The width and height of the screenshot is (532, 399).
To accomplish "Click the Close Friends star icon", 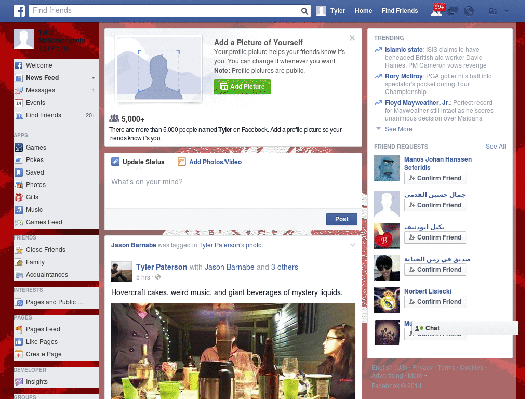I will [19, 250].
